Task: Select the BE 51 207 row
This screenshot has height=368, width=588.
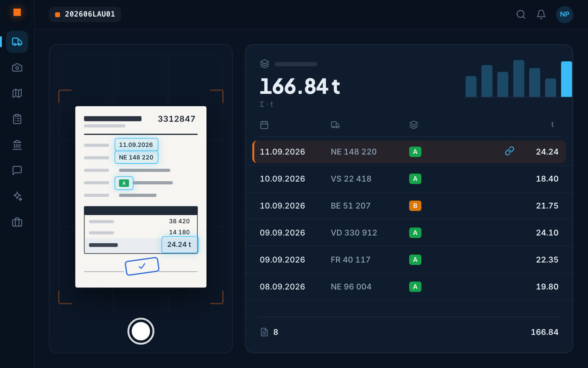Action: click(409, 206)
